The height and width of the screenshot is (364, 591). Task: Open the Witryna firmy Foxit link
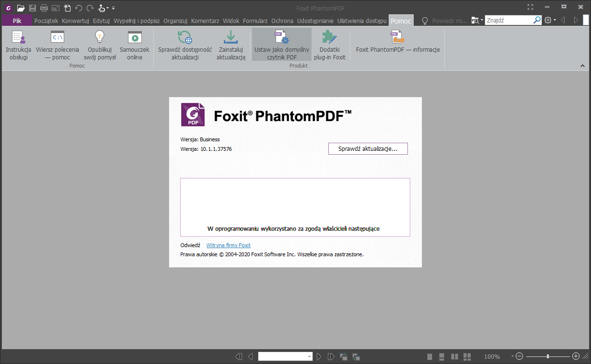coord(228,245)
